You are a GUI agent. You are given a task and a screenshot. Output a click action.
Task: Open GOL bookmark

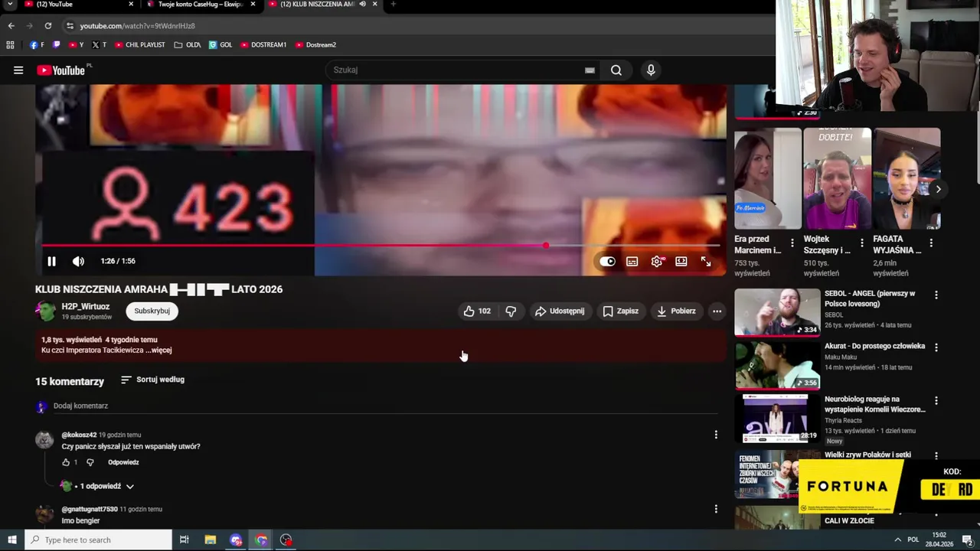(x=220, y=45)
